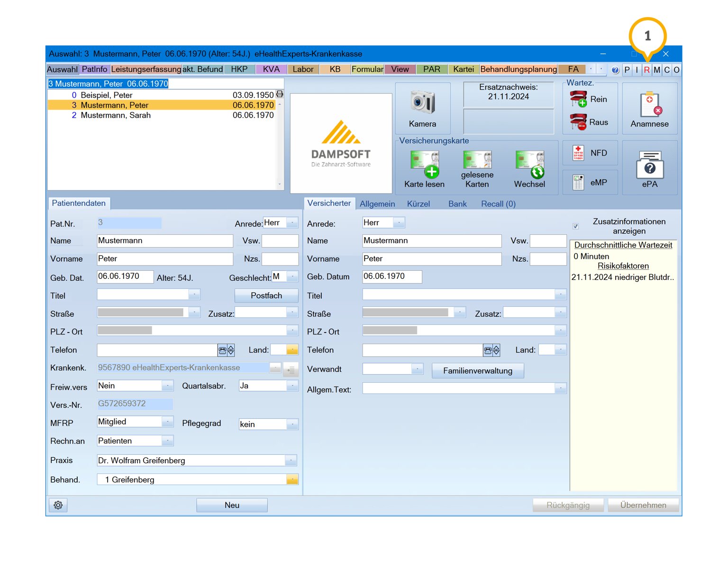Viewport: 728px width, 562px height.
Task: Open the Geschlecht dropdown
Action: (x=292, y=276)
